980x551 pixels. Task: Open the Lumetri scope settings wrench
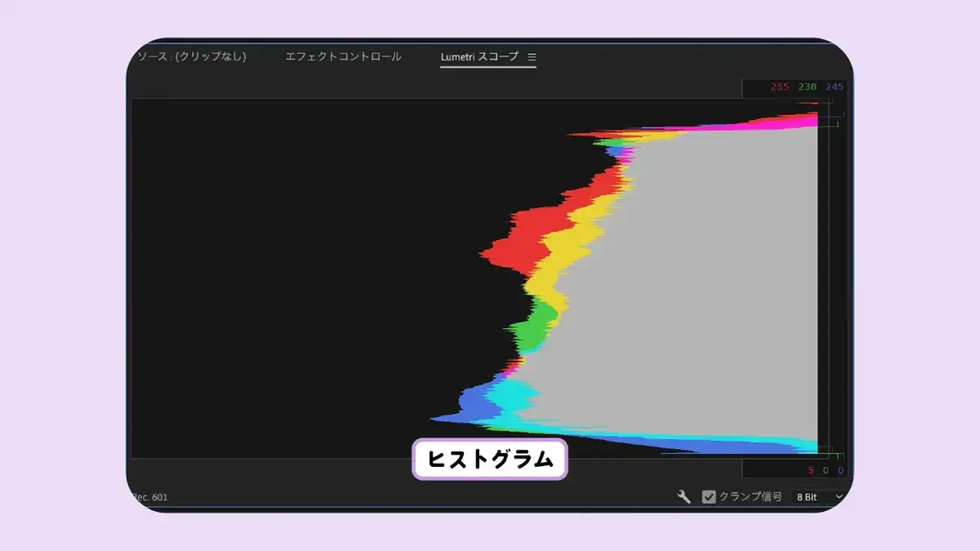tap(684, 496)
